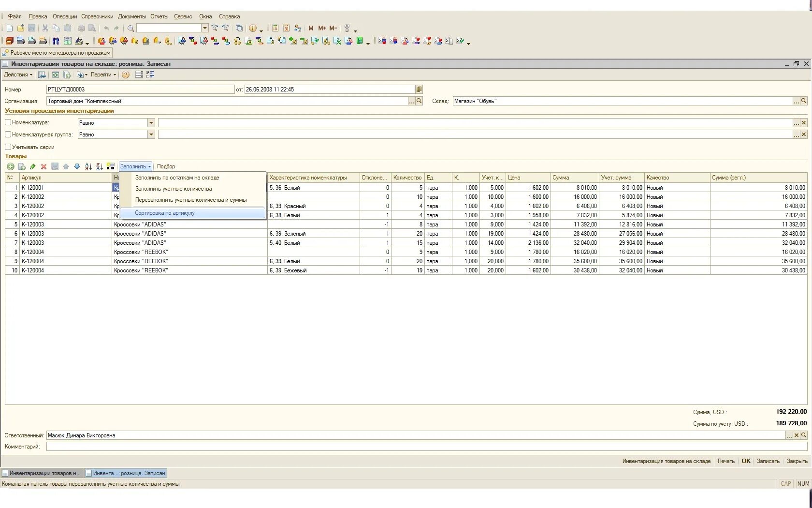The width and height of the screenshot is (812, 508).
Task: Click the binoculars icon in second toolbar row
Action: 56,41
